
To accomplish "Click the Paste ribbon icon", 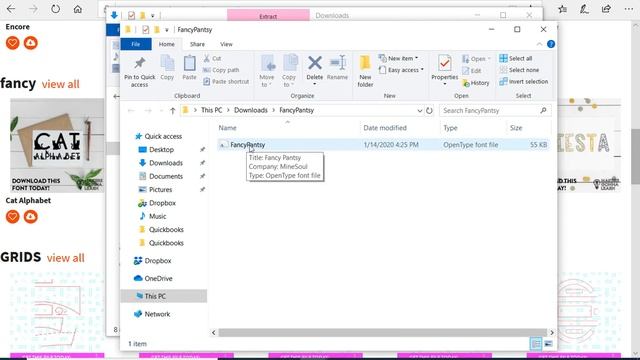I will point(189,68).
